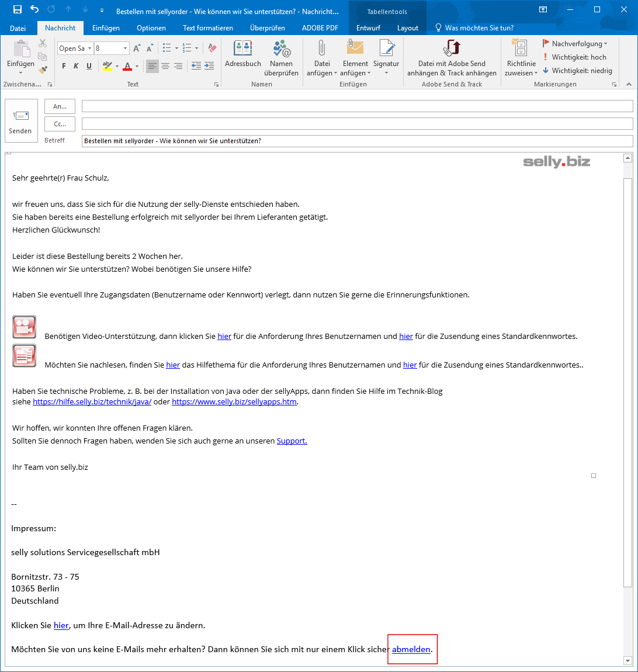638x672 pixels.
Task: Activate the Format Painter brush
Action: [x=43, y=70]
